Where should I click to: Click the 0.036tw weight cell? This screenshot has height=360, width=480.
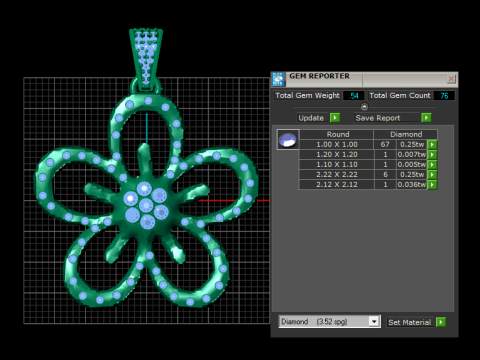click(x=412, y=185)
